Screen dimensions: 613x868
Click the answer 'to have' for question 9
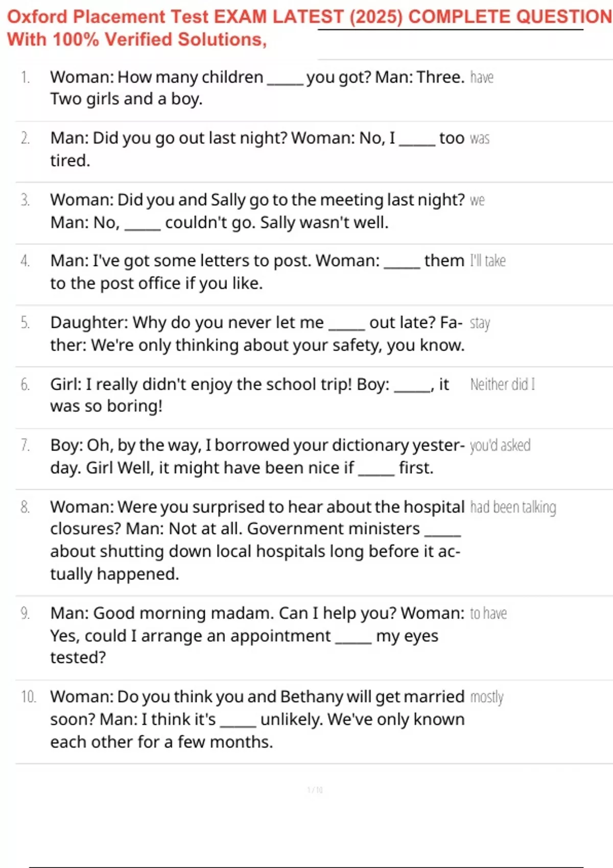488,613
